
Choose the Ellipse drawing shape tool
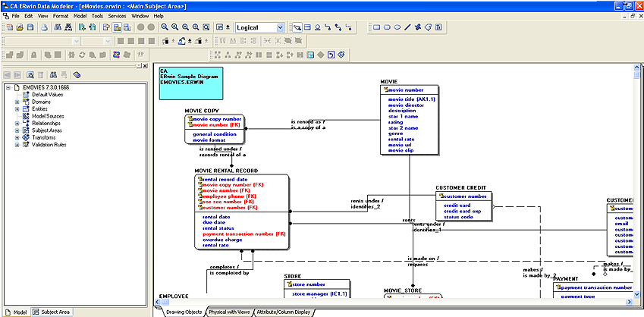[x=397, y=27]
